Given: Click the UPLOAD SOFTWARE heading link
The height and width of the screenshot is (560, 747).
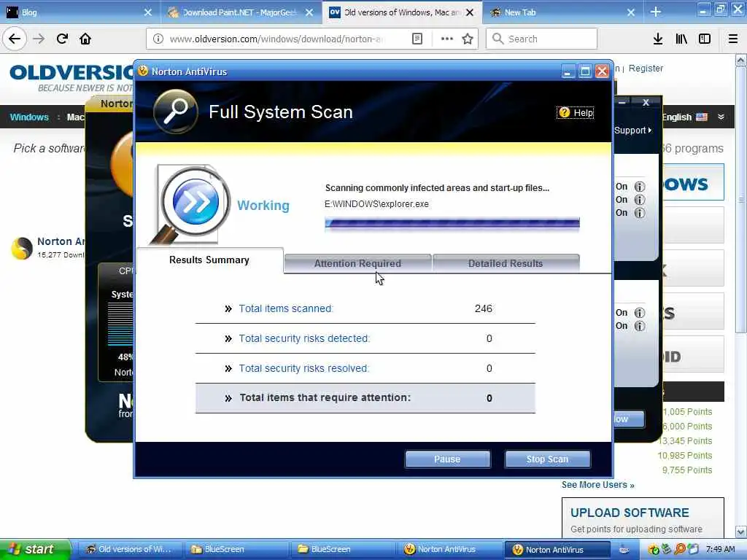Looking at the screenshot, I should point(630,513).
